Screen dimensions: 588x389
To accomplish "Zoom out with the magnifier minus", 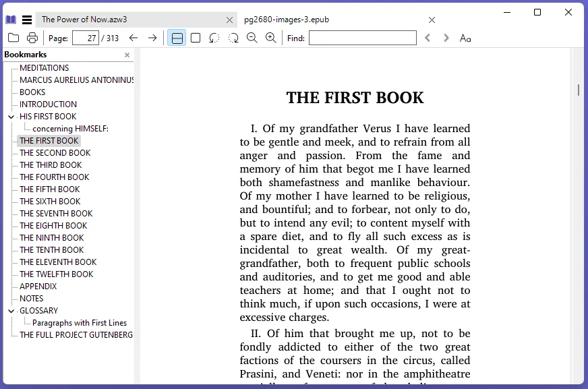I will [252, 38].
